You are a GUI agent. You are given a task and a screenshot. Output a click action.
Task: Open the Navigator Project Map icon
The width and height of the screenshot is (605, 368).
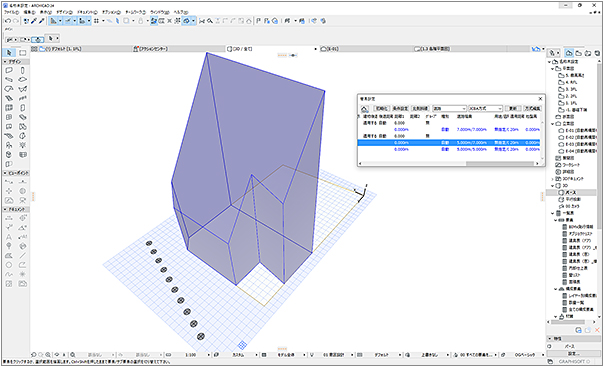click(569, 53)
